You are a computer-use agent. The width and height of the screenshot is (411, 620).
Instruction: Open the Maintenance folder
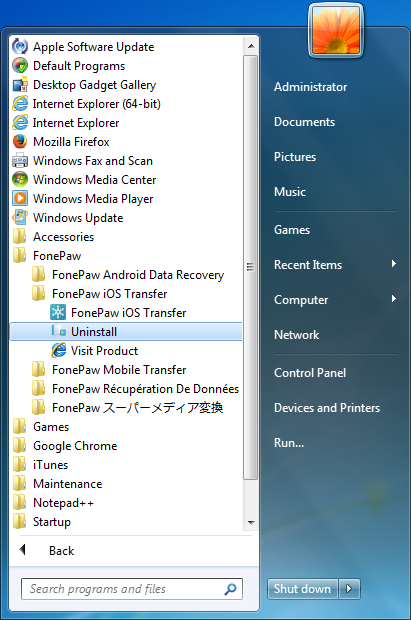[57, 484]
